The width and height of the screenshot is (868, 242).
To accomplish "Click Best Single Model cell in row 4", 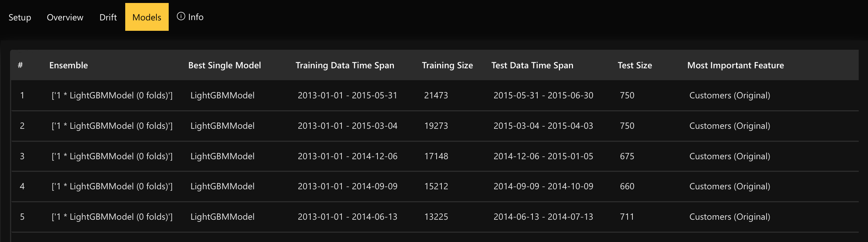I will (222, 186).
